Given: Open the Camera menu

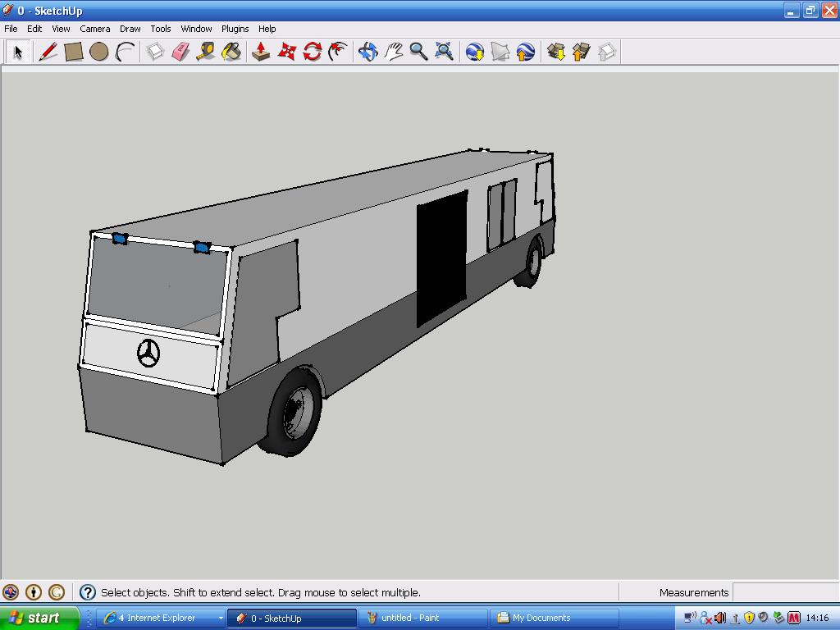Looking at the screenshot, I should pyautogui.click(x=95, y=29).
